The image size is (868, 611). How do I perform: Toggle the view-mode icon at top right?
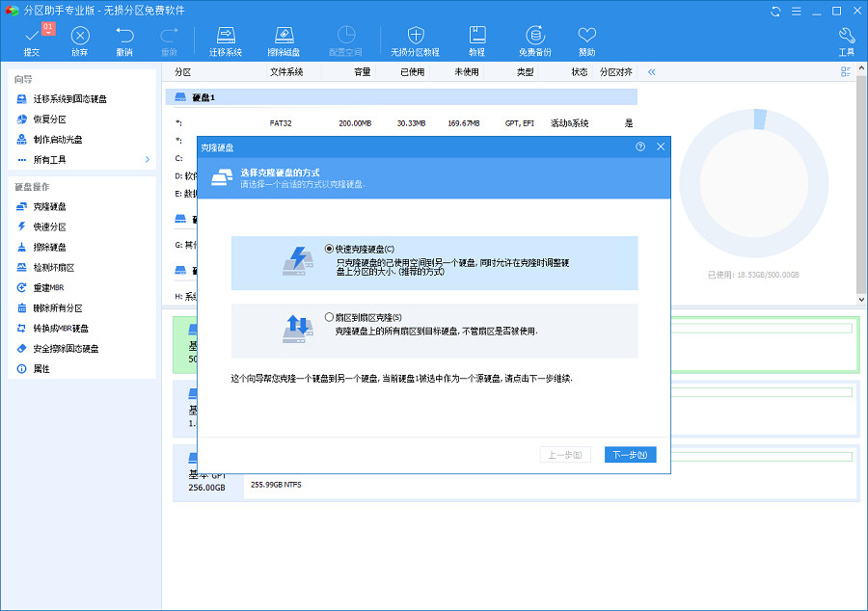[x=845, y=72]
